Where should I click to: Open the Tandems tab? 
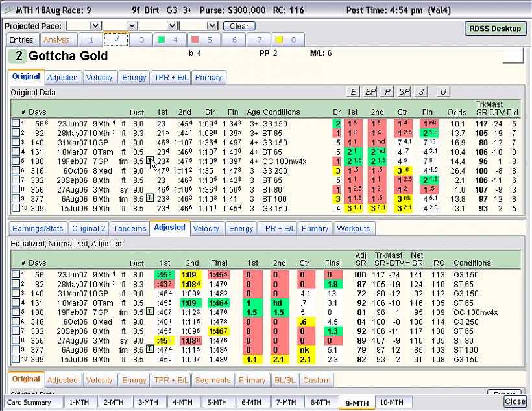(130, 229)
